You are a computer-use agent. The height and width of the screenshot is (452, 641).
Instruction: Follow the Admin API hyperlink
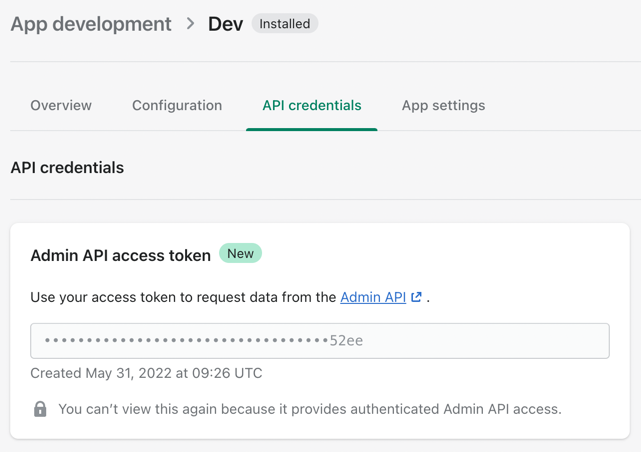coord(373,297)
